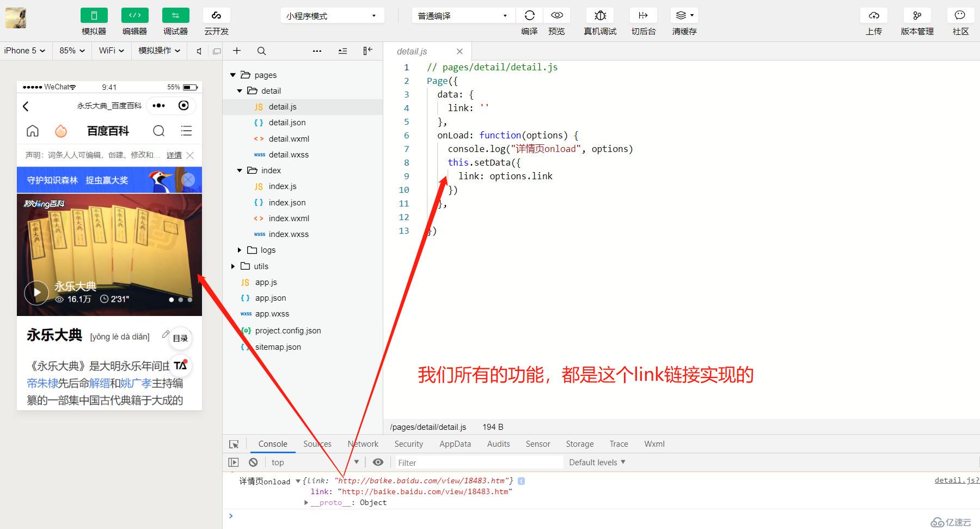
Task: Switch to the Storage tab
Action: [x=580, y=444]
